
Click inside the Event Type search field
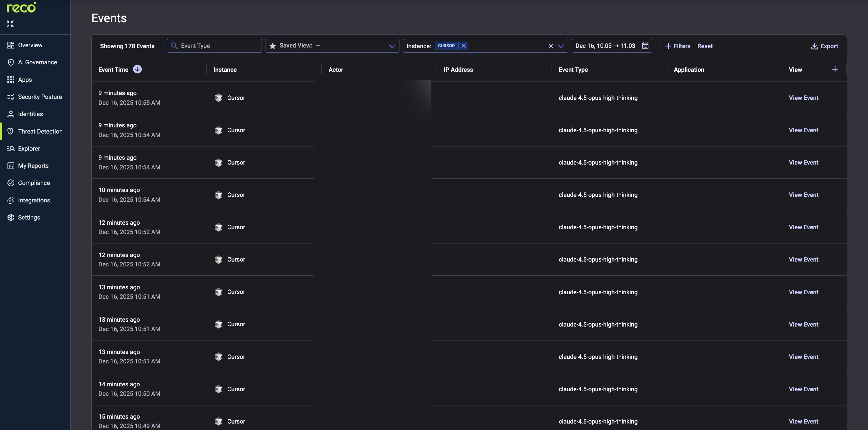tap(214, 46)
